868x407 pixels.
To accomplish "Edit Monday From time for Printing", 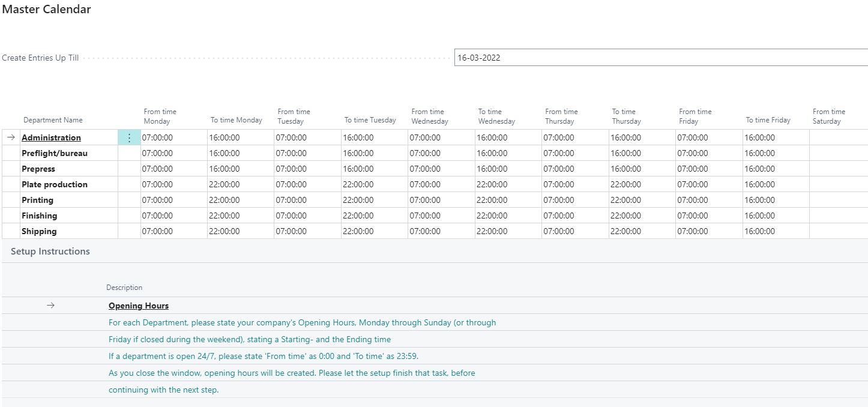I will (173, 199).
